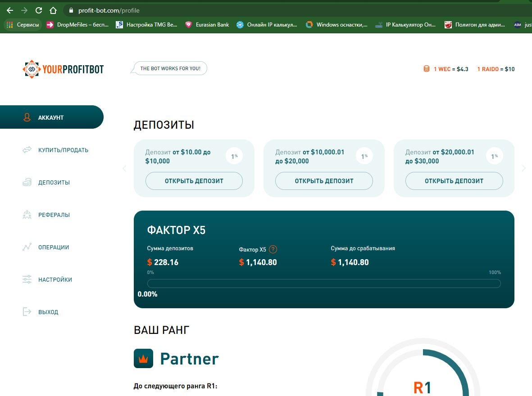Expand the deposits carousel with the right chevron

[523, 168]
